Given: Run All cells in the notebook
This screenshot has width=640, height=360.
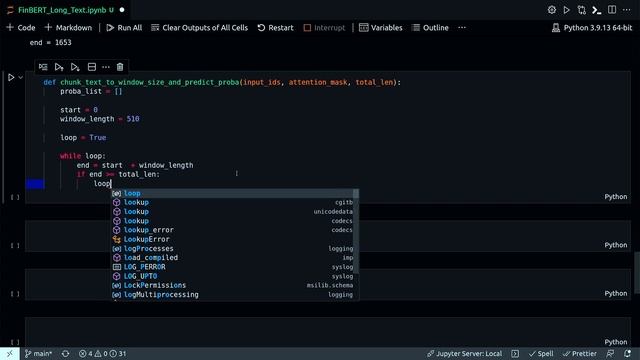Looking at the screenshot, I should coord(124,28).
